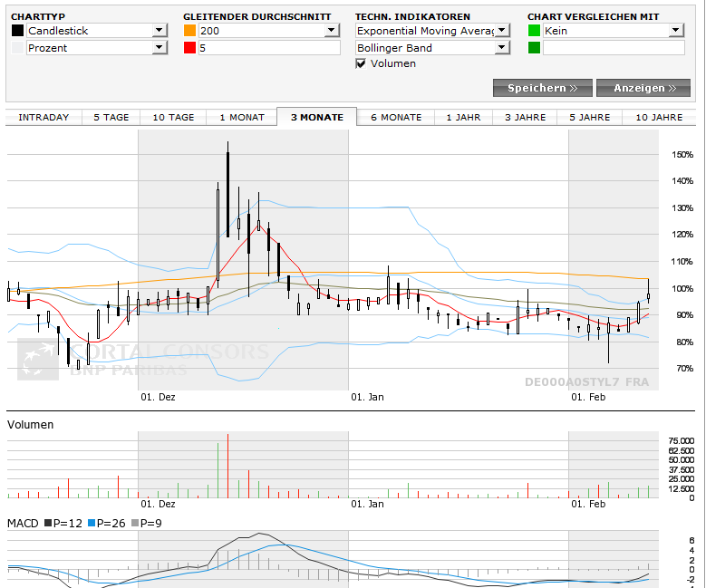Click the light green Kein comparison swatch
This screenshot has width=706, height=588.
click(534, 31)
